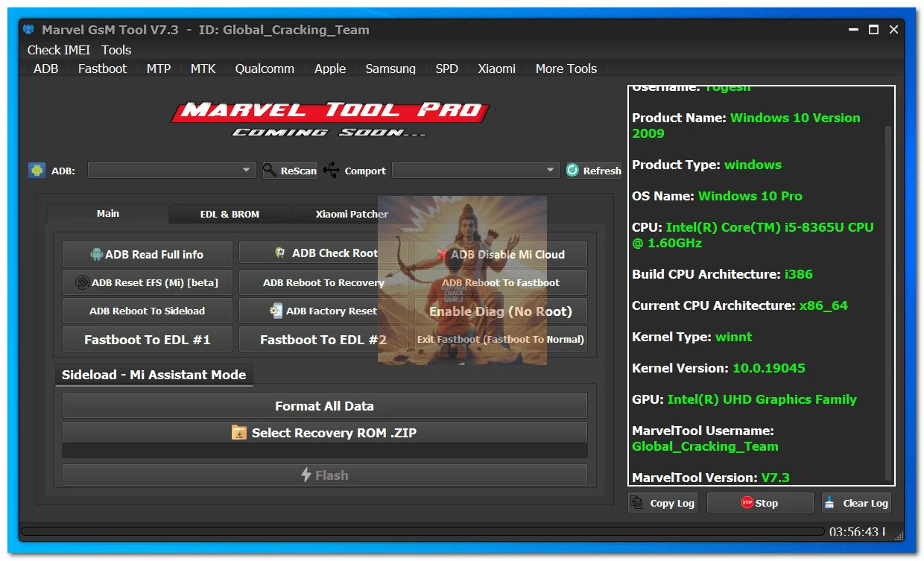Viewport: 924px width, 561px height.
Task: Open the ADB device dropdown
Action: (x=172, y=170)
